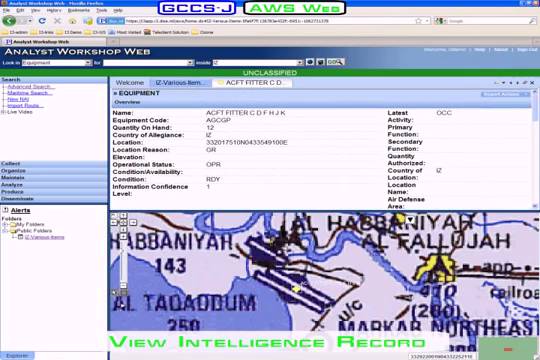Switch to the IZ-Various Item tab

pyautogui.click(x=180, y=83)
